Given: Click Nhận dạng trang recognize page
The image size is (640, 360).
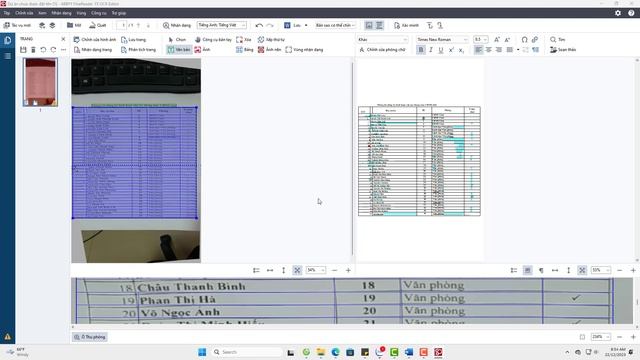Looking at the screenshot, I should [x=93, y=50].
